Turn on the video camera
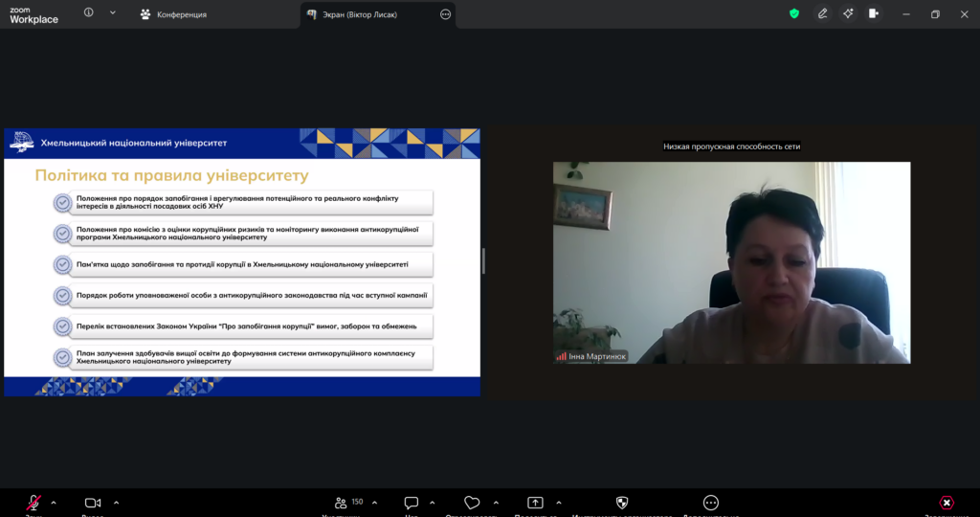Viewport: 980px width, 517px height. pos(93,503)
